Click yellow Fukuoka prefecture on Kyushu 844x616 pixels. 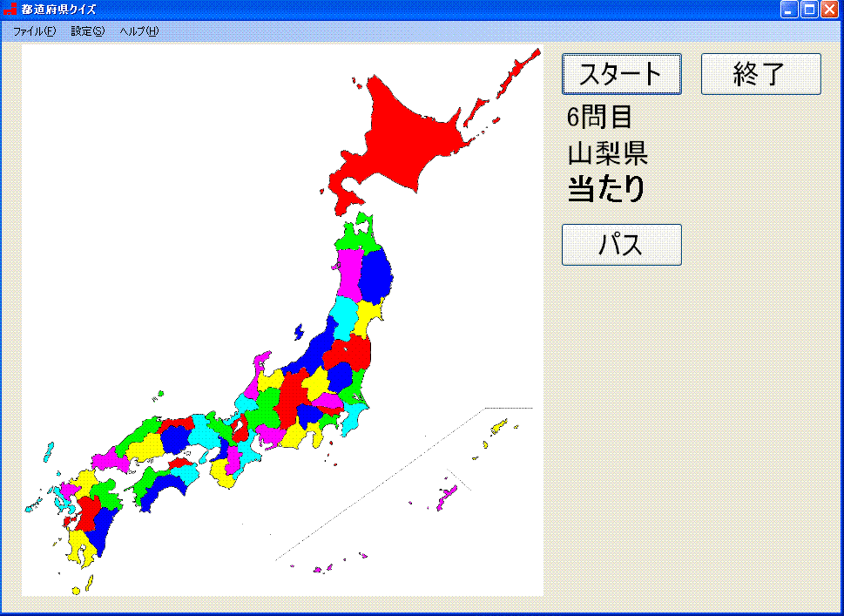pos(86,480)
